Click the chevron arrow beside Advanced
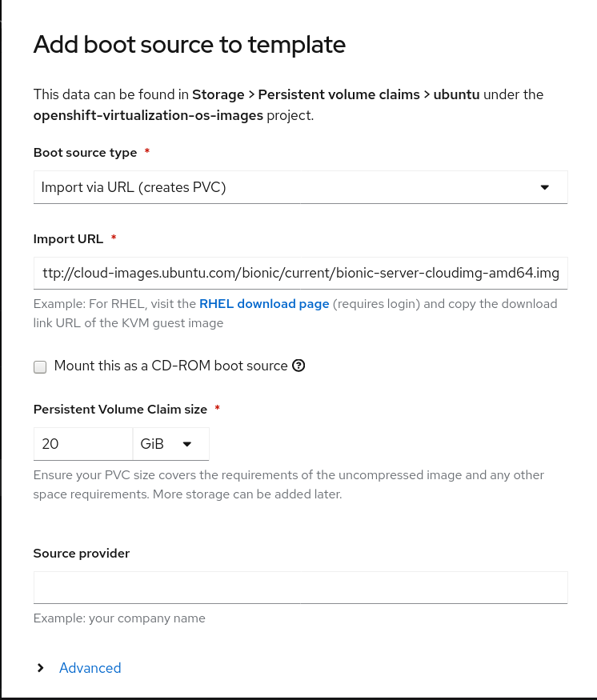Screen dimensions: 597x700 (40, 667)
